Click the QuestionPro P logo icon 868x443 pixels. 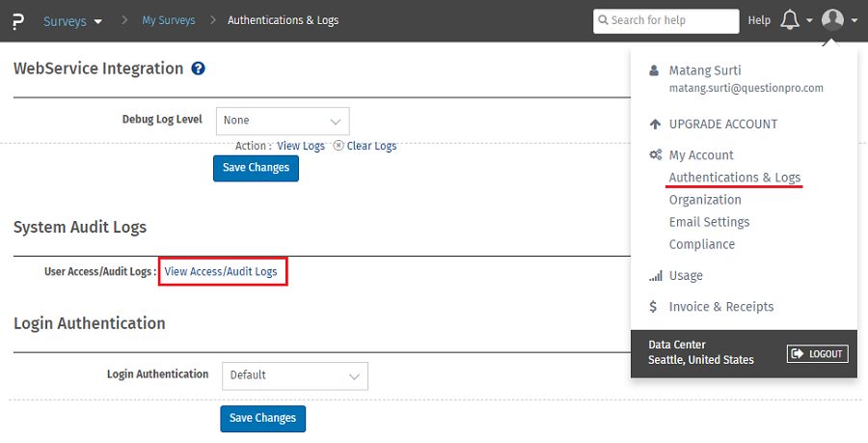[x=18, y=20]
